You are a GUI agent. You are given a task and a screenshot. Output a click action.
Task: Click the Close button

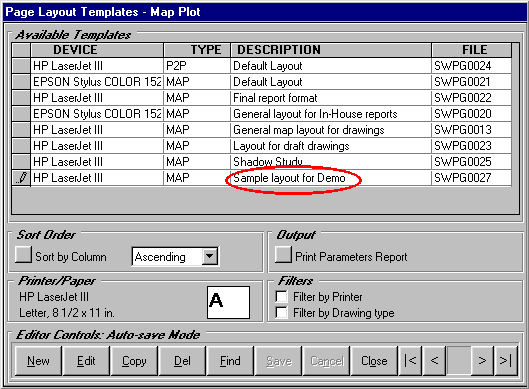point(374,361)
